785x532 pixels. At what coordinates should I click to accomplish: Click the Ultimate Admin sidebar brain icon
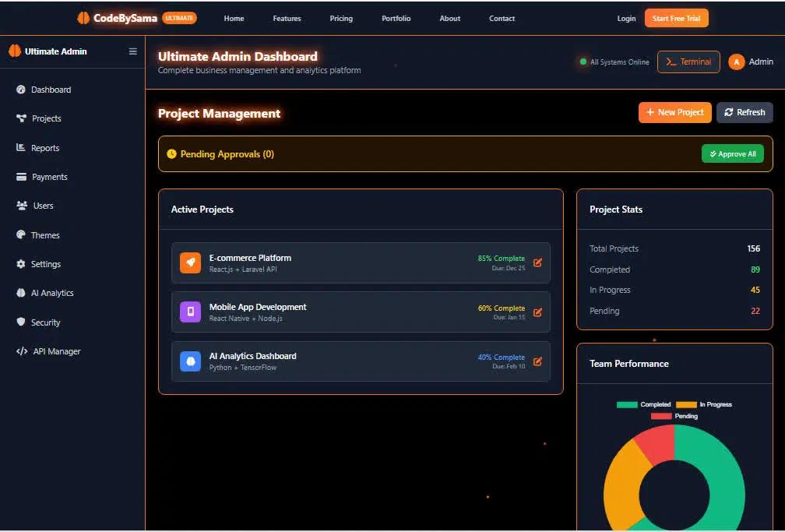pos(15,51)
